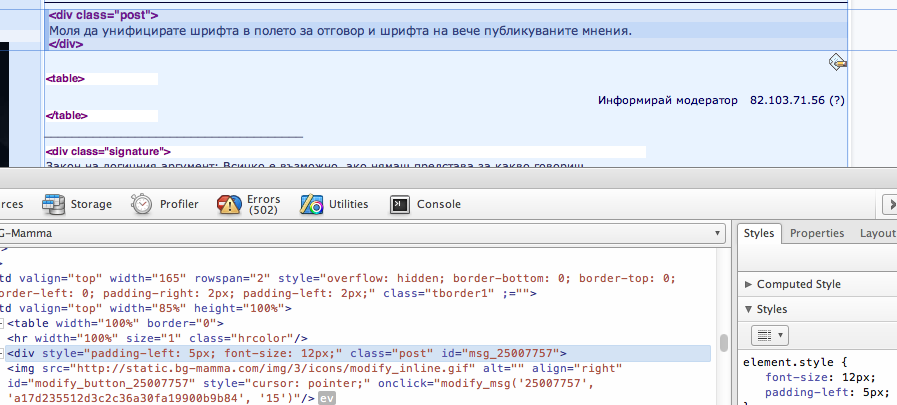Image resolution: width=897 pixels, height=405 pixels.
Task: Select the Styles tab
Action: [759, 233]
